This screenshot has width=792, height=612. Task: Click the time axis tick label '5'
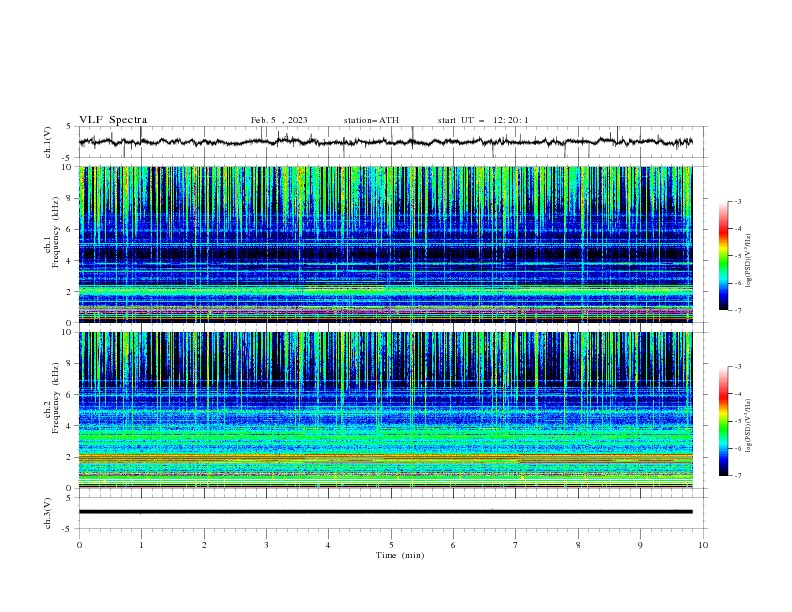pyautogui.click(x=391, y=545)
